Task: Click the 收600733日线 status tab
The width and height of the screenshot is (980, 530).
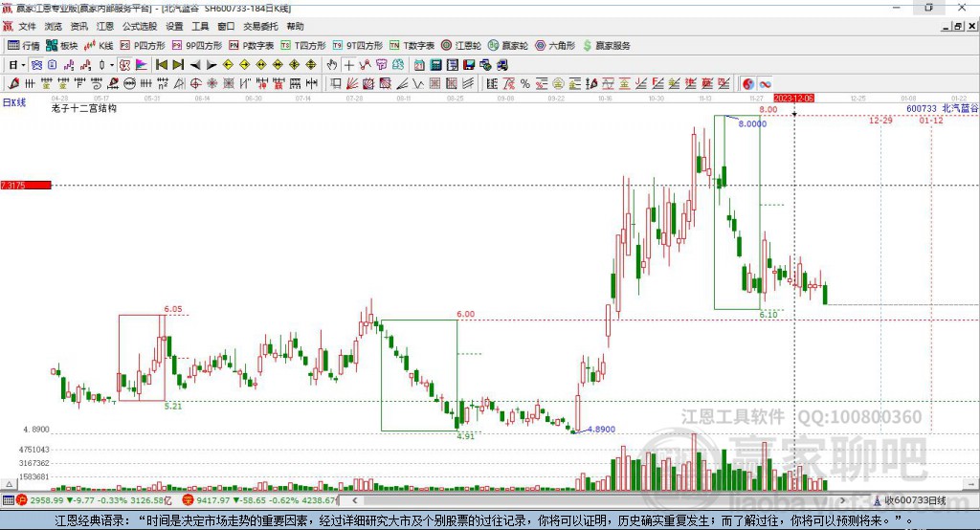Action: tap(910, 500)
